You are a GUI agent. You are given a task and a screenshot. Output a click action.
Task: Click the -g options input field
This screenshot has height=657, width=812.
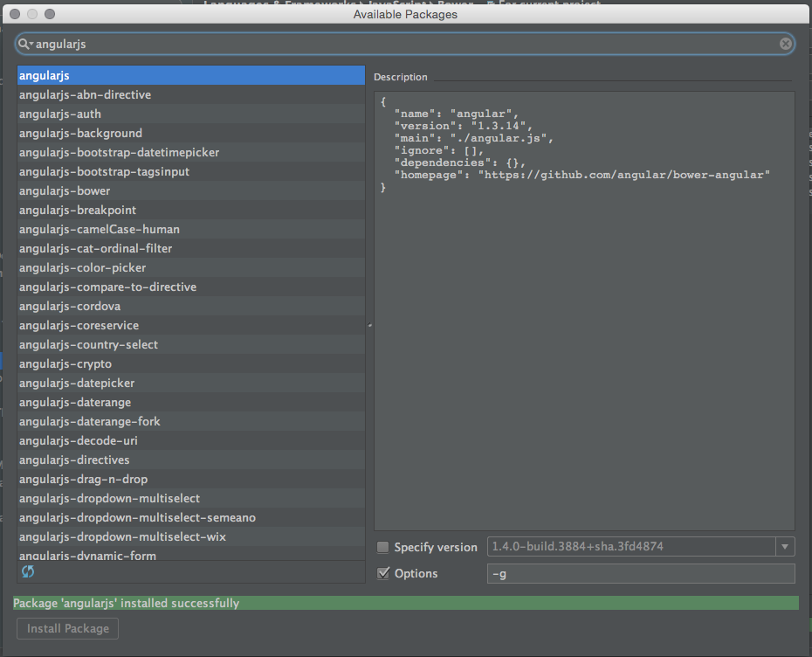641,574
